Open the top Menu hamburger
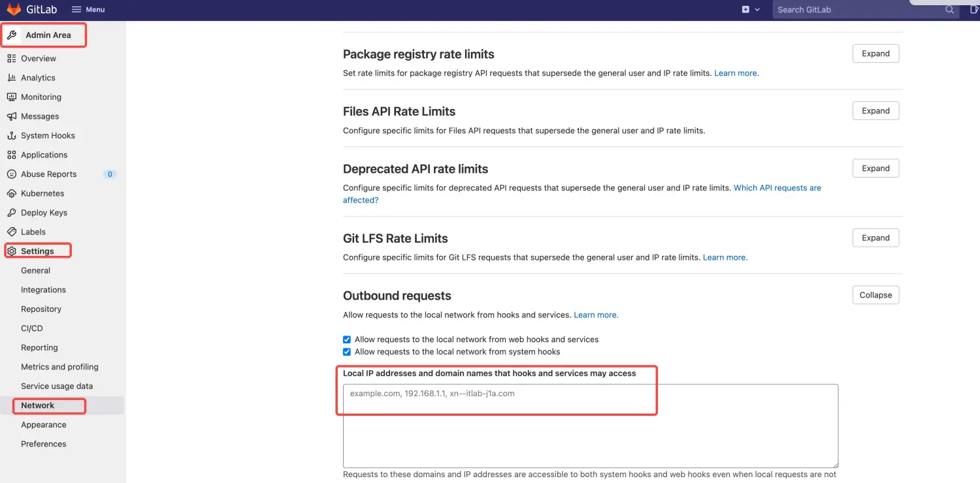 click(x=88, y=10)
